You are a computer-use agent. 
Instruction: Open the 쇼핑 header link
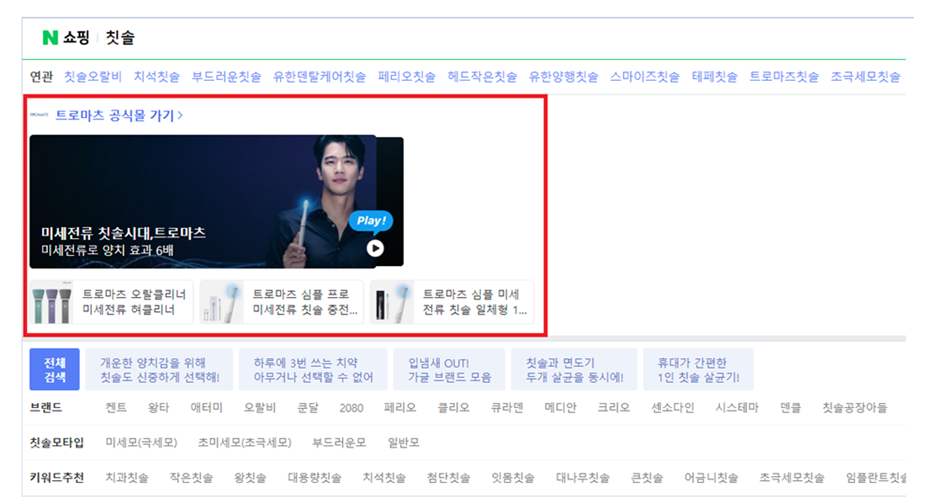[x=76, y=38]
